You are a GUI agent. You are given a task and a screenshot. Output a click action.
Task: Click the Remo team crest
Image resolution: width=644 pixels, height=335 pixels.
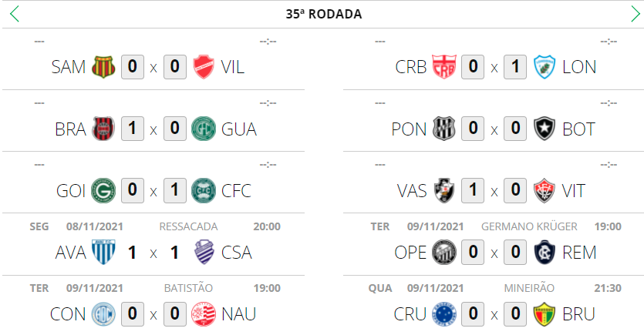point(545,252)
